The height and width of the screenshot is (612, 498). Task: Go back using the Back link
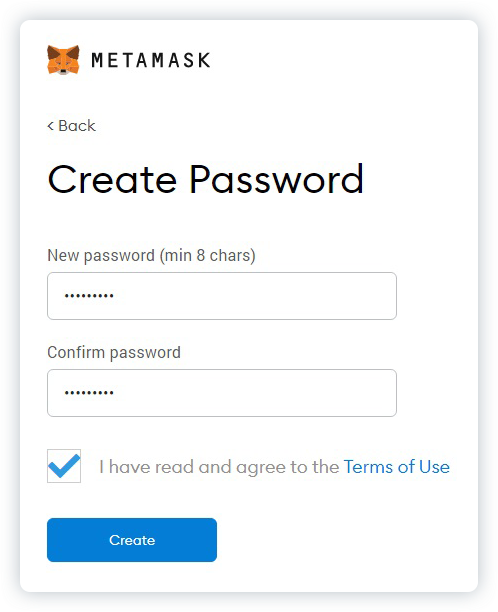(x=71, y=126)
